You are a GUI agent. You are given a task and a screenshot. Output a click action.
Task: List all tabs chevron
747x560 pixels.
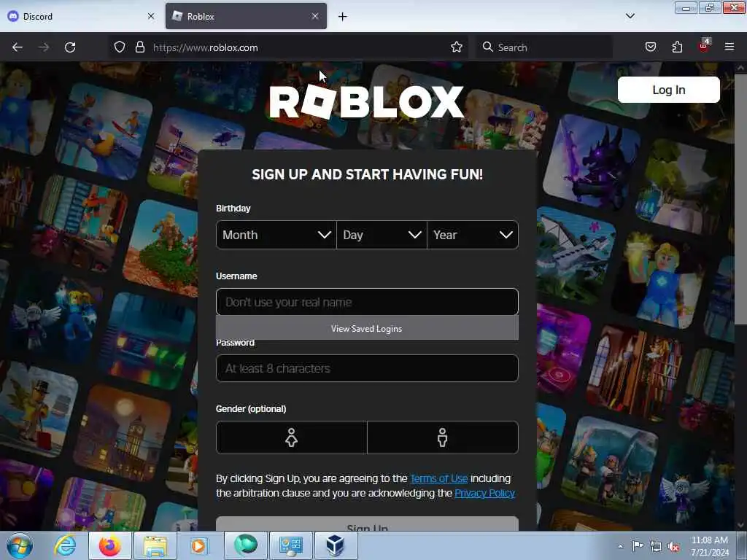630,16
